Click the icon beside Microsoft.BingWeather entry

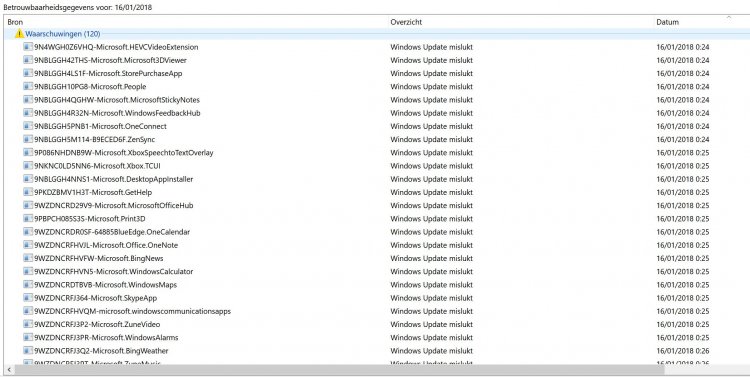click(x=28, y=351)
